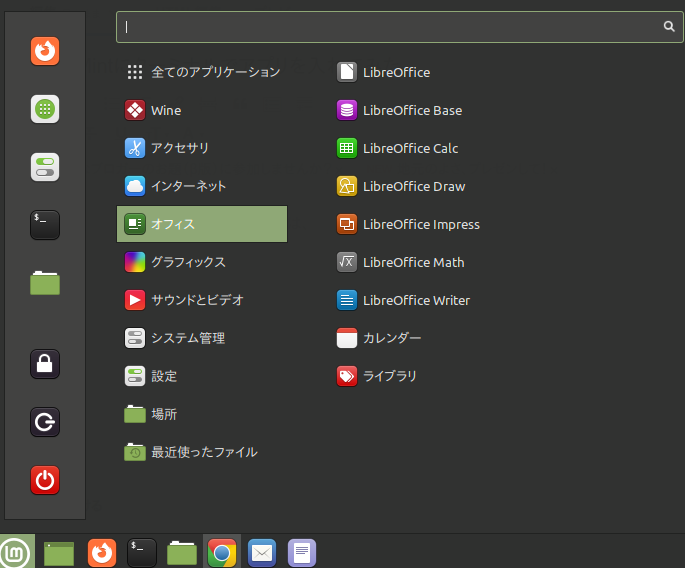Open Firefox from the taskbar
The image size is (685, 568).
(x=102, y=553)
